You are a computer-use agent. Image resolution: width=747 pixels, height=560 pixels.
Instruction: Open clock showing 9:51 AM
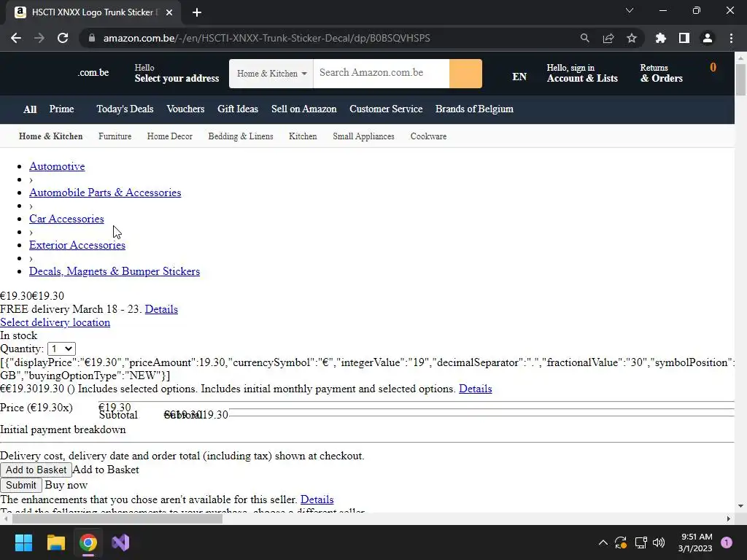coord(695,542)
